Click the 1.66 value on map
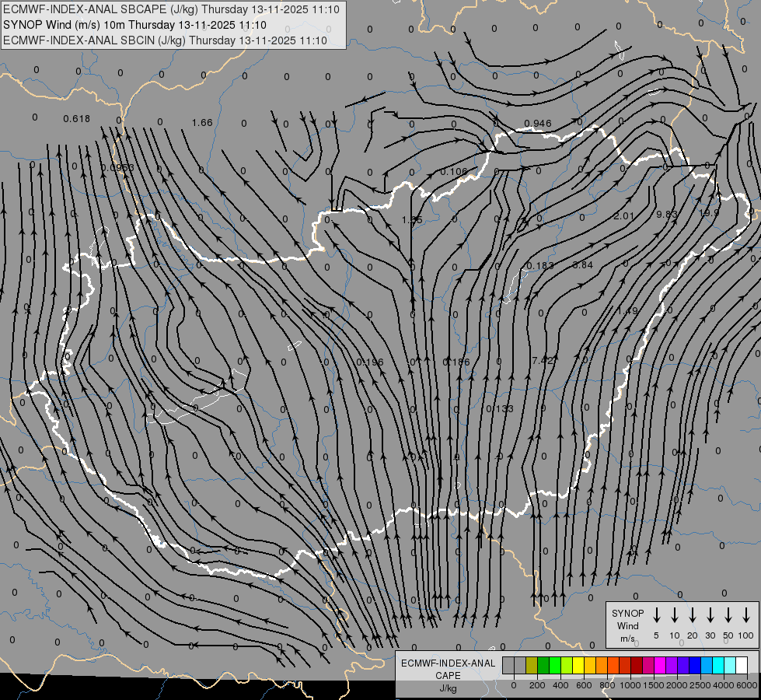The image size is (761, 700). click(x=202, y=122)
